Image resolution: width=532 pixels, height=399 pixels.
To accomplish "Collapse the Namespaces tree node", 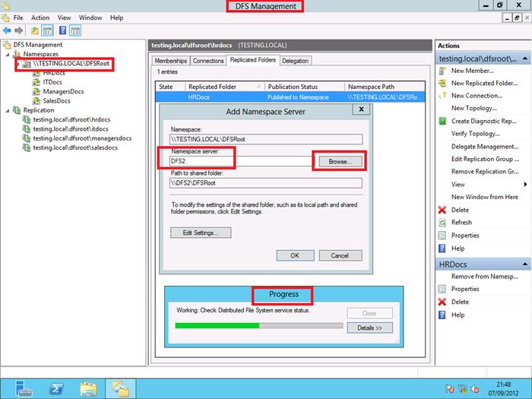I will pyautogui.click(x=8, y=54).
